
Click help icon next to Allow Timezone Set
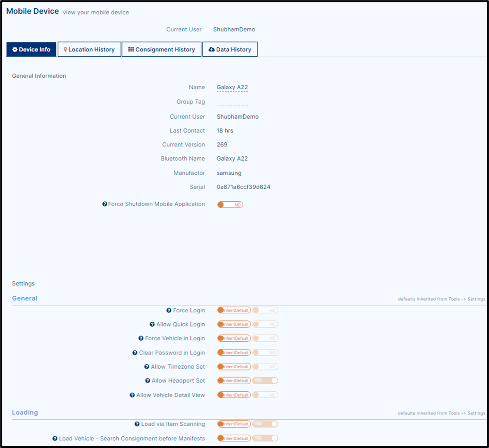pos(146,367)
